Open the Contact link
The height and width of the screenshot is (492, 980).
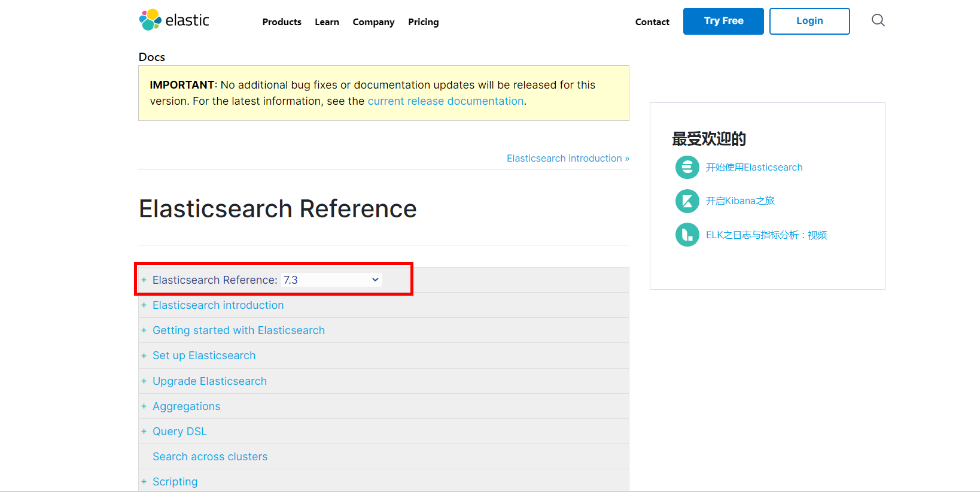tap(652, 22)
